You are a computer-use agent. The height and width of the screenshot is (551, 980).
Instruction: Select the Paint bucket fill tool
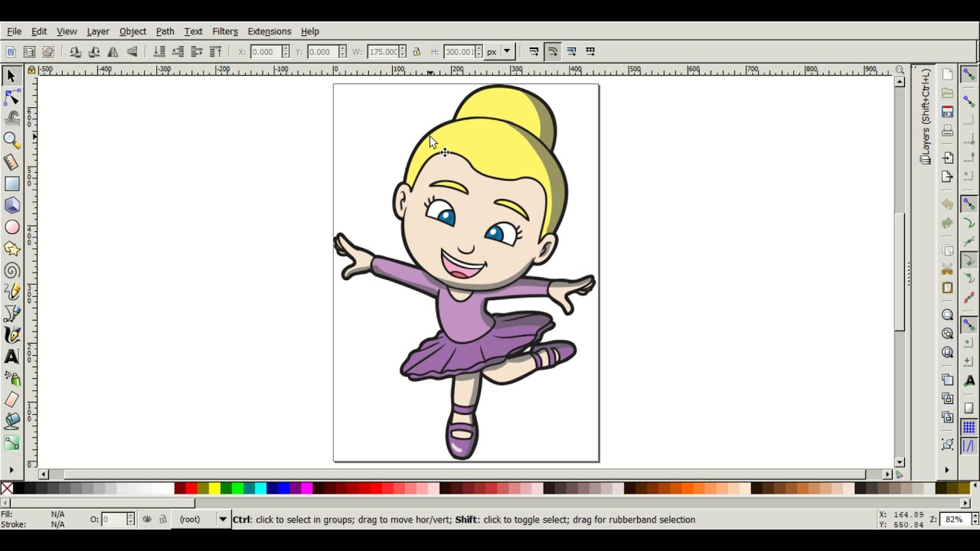tap(11, 421)
